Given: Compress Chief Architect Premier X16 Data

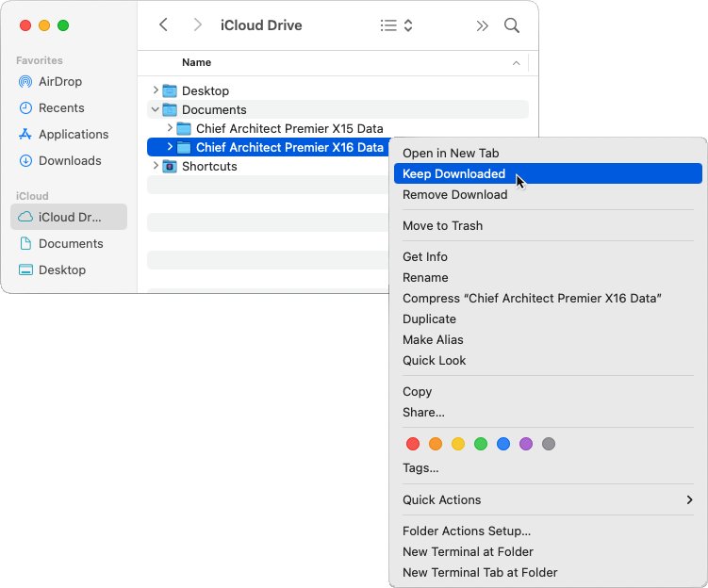Looking at the screenshot, I should (548, 299).
